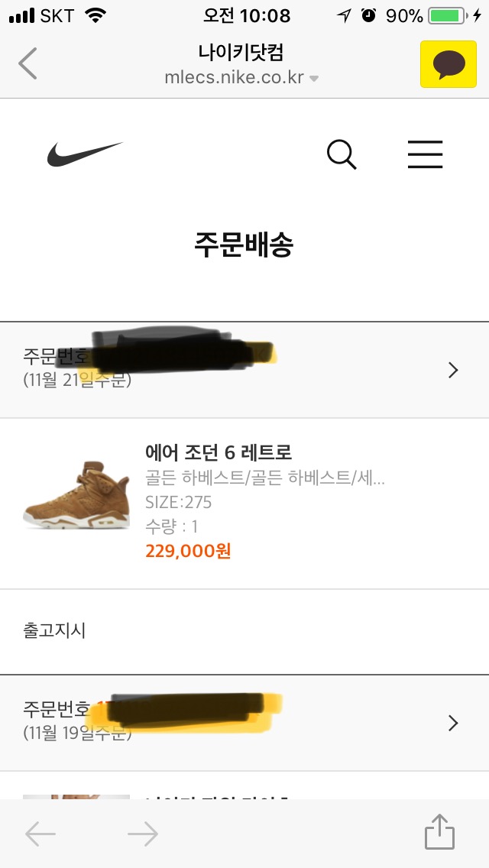Image resolution: width=489 pixels, height=868 pixels.
Task: Select the 11월 21일 주문 order row
Action: click(x=229, y=371)
